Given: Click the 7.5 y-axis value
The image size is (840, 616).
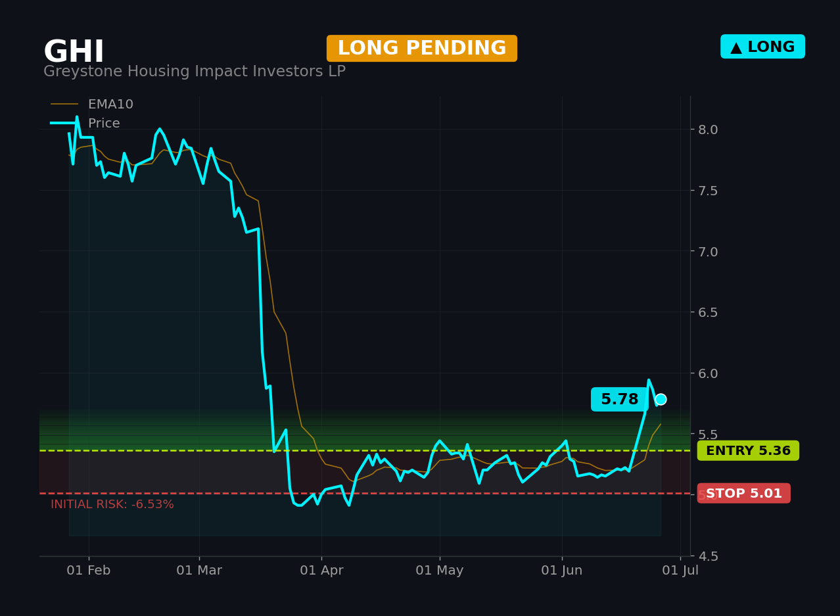Looking at the screenshot, I should 708,191.
